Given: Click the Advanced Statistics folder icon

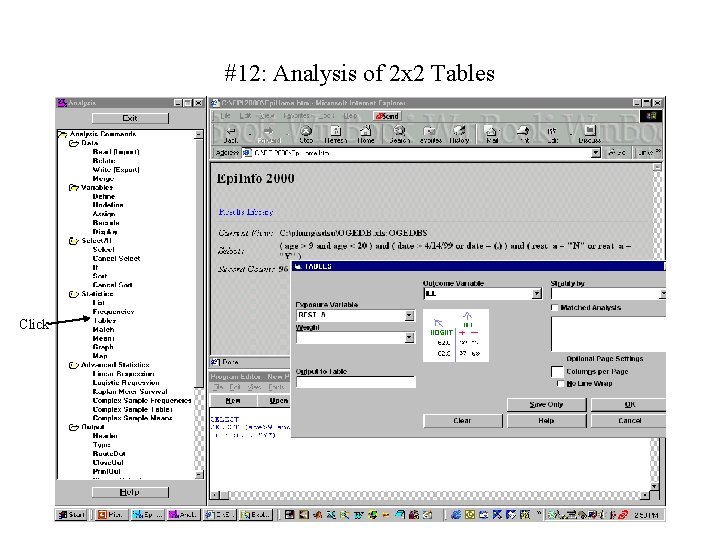Looking at the screenshot, I should (73, 365).
